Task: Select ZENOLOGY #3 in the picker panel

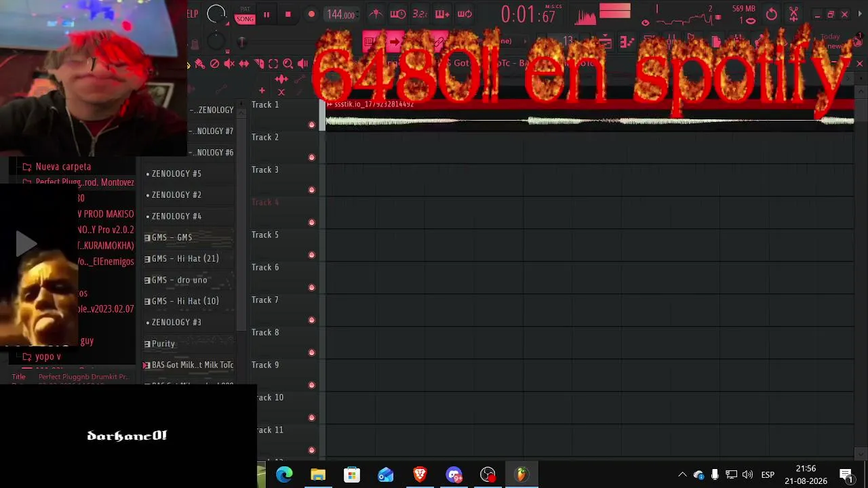Action: click(190, 322)
